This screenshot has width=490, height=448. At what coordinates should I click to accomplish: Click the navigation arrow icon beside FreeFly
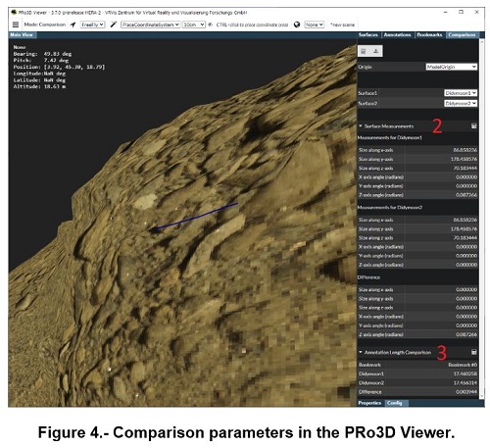point(73,25)
